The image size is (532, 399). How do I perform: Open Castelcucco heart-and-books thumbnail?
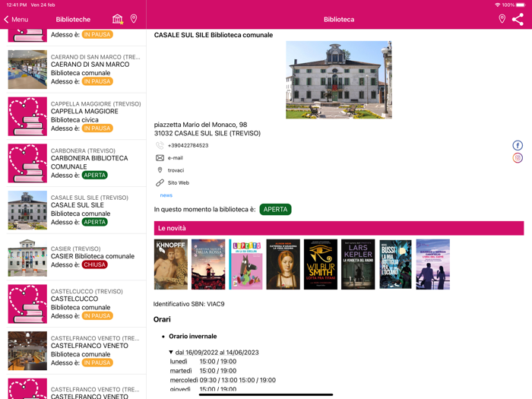click(27, 304)
